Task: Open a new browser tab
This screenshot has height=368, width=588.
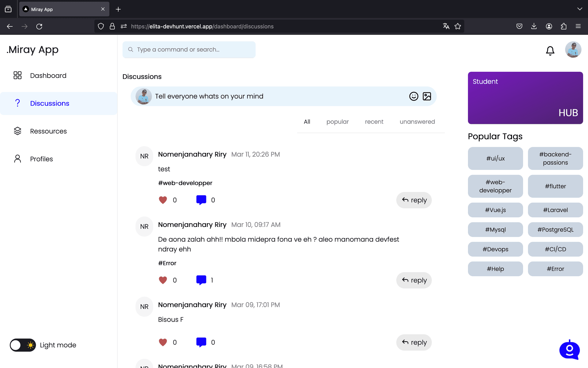Action: coord(118,9)
